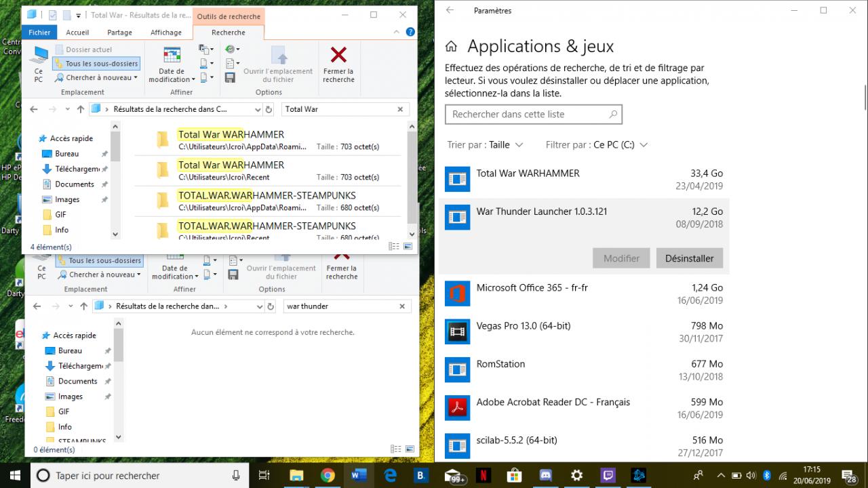Open notification center on taskbar
This screenshot has height=488, width=868.
point(850,476)
